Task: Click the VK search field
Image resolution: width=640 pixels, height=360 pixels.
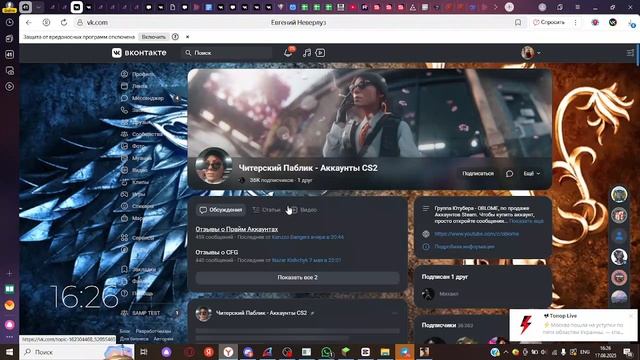Action: 227,53
